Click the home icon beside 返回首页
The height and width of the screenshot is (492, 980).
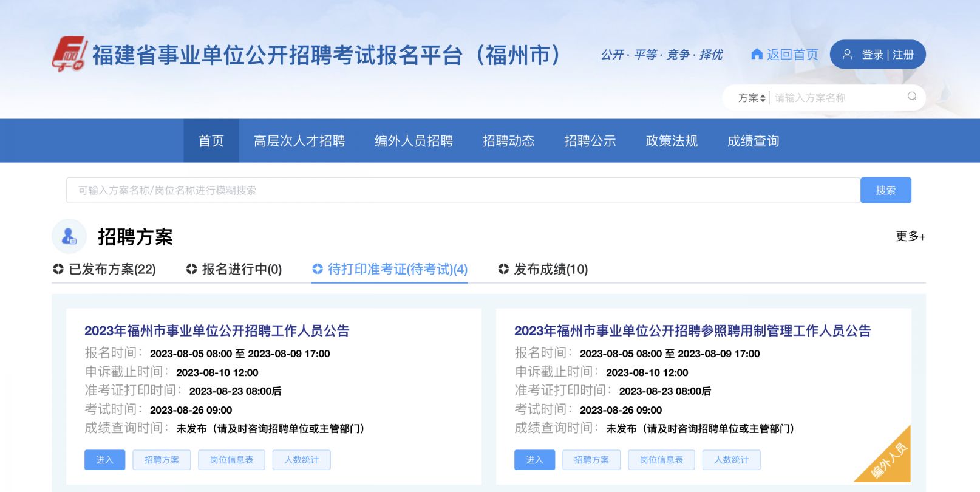coord(757,54)
